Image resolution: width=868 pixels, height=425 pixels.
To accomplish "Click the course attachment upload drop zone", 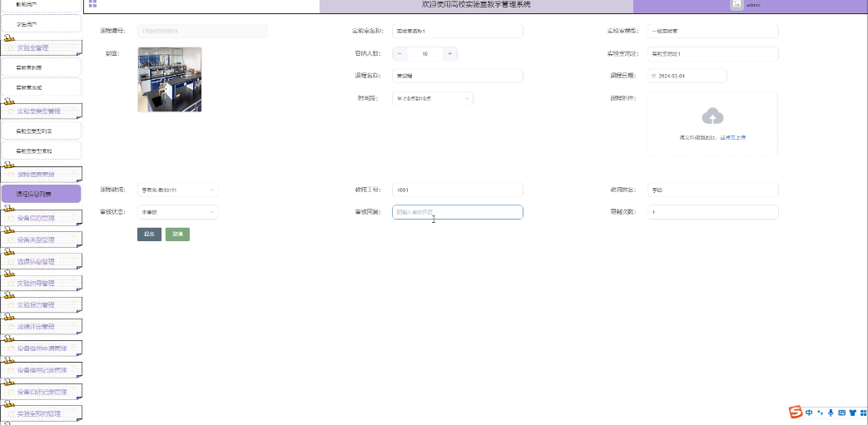I will coord(712,124).
